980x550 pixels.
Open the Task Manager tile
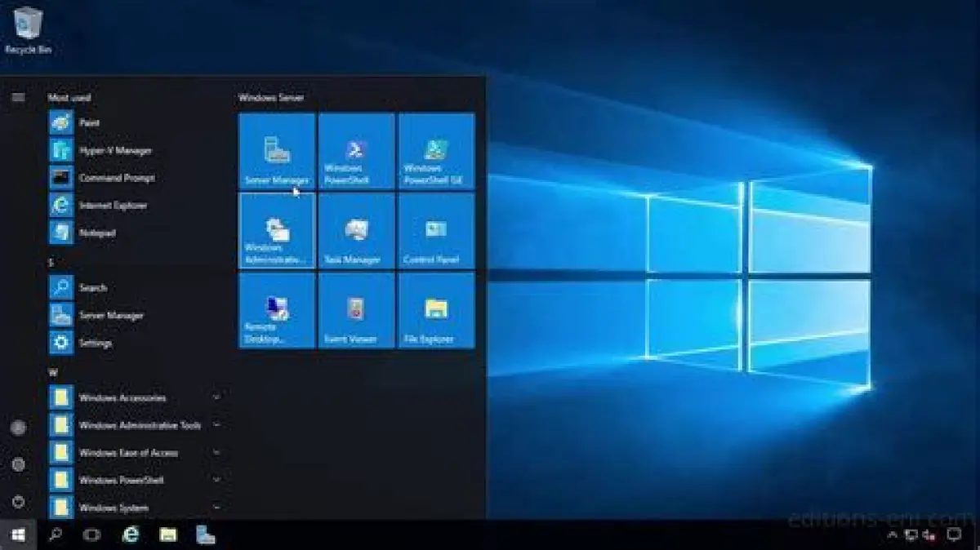click(x=356, y=231)
